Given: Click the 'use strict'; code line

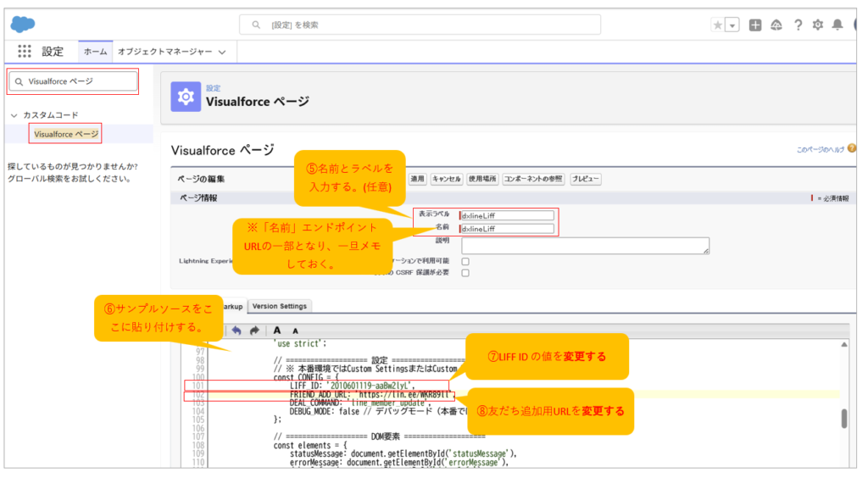Looking at the screenshot, I should [301, 343].
